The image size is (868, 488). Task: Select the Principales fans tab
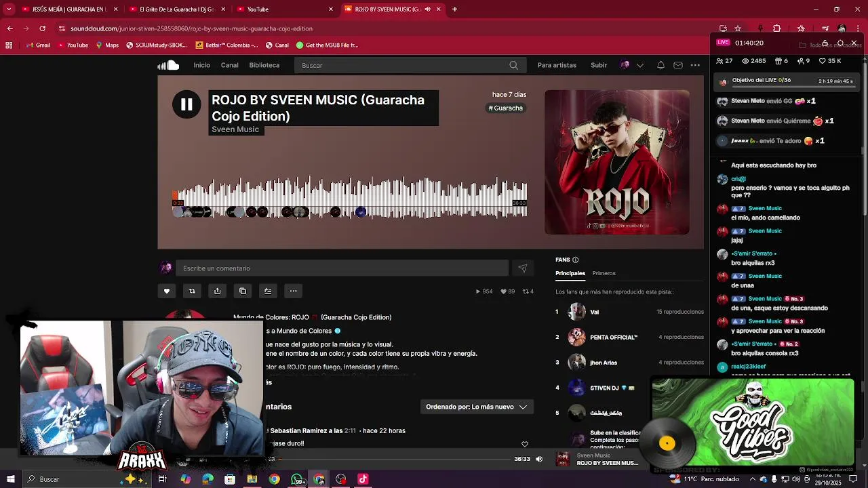pos(570,273)
